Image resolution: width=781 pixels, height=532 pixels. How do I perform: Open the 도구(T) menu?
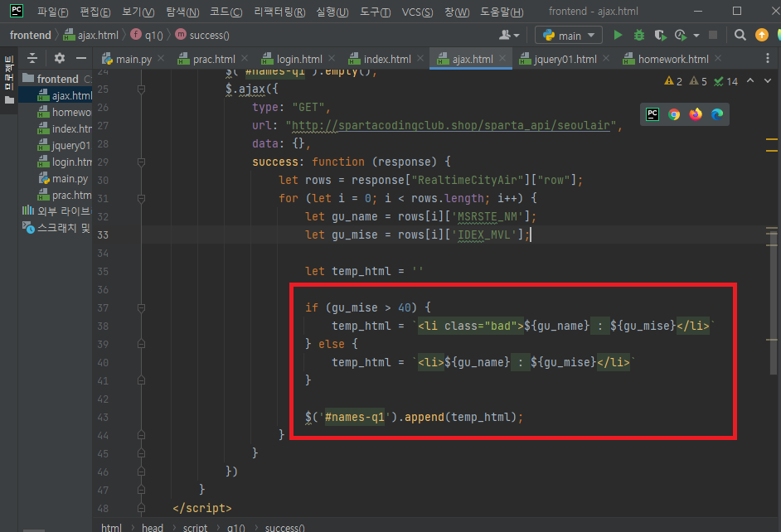[375, 12]
